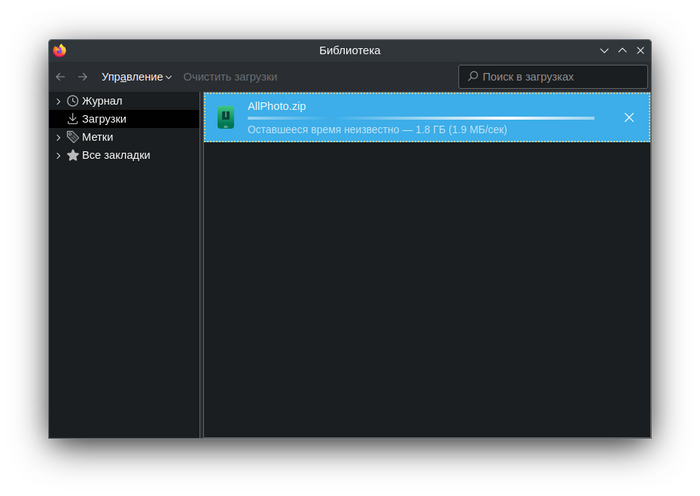Click the clock icon beside Журнал
This screenshot has height=496, width=700.
coord(73,101)
